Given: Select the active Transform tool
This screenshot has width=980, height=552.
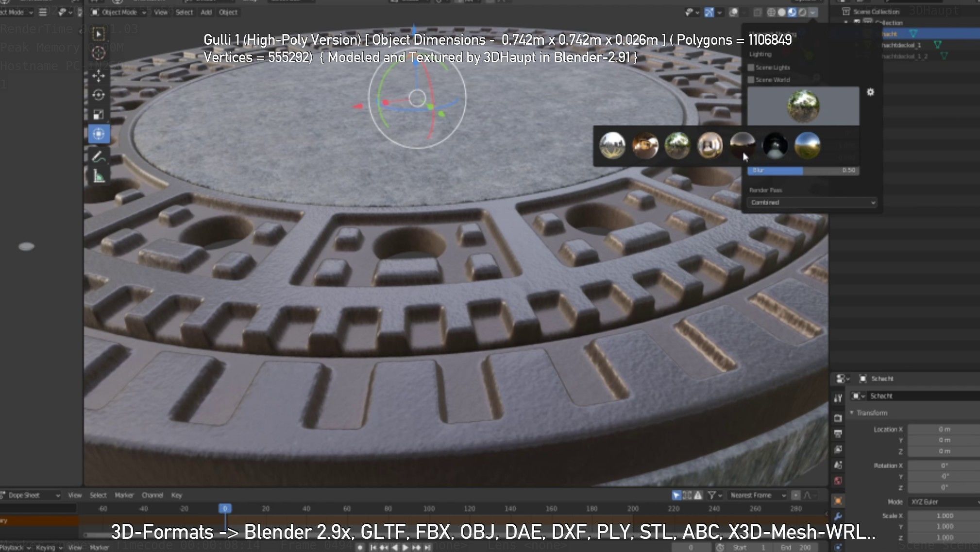Looking at the screenshot, I should pyautogui.click(x=99, y=134).
